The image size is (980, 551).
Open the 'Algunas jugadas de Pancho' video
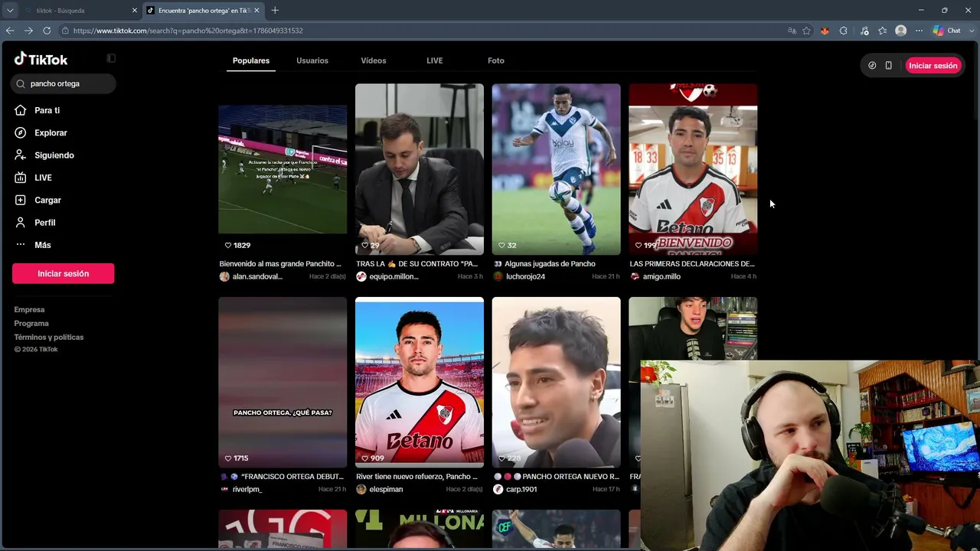[x=557, y=169]
